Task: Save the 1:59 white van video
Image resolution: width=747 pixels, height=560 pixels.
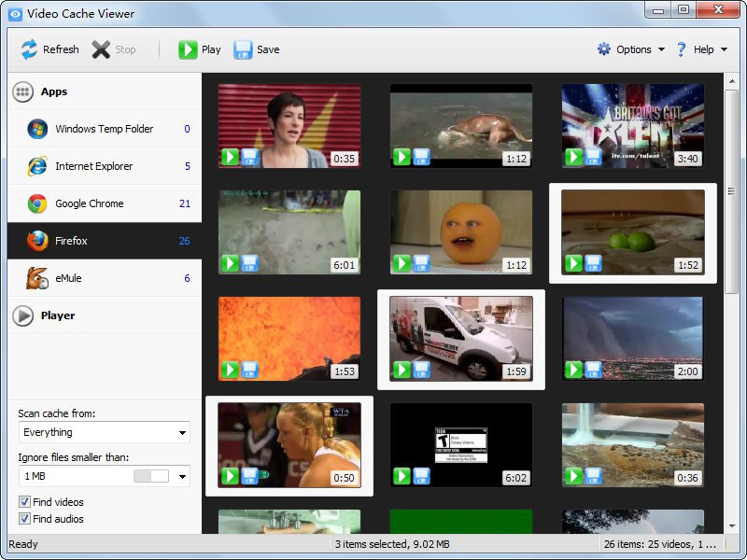Action: 422,370
